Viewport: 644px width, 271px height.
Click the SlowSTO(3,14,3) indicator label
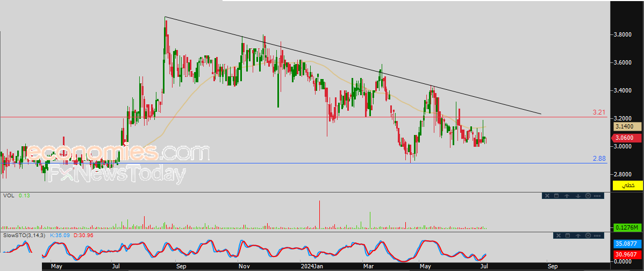pos(24,236)
